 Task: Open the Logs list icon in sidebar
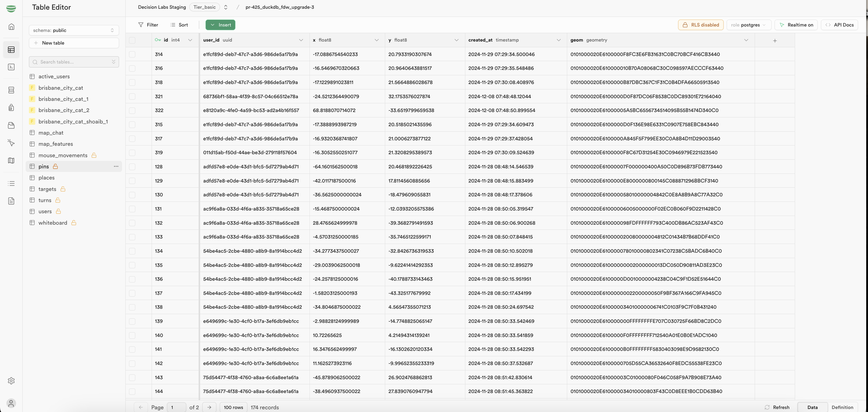point(11,183)
